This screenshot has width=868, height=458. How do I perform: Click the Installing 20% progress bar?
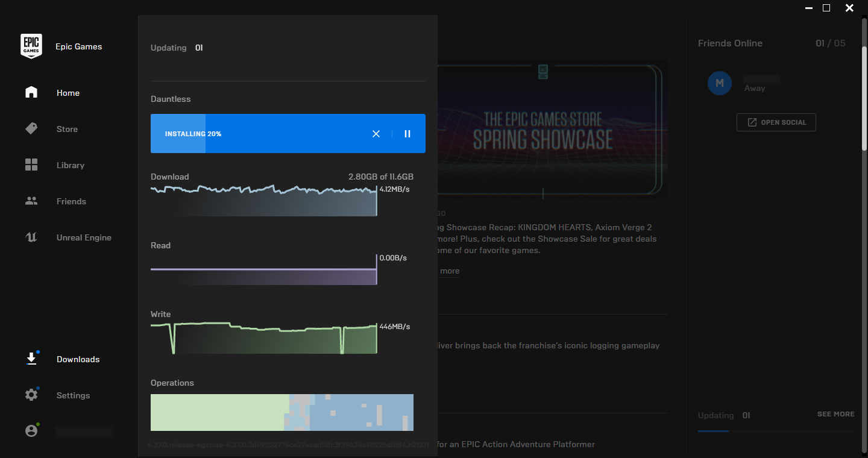(x=288, y=133)
